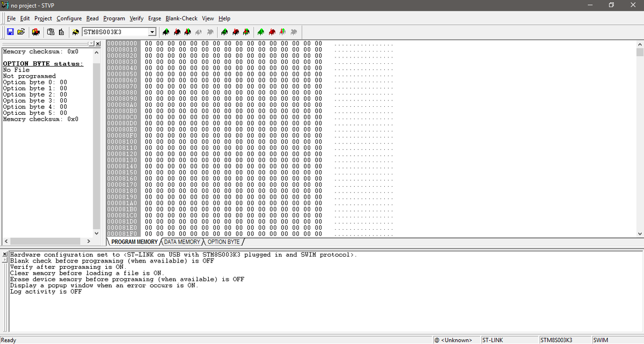The height and width of the screenshot is (344, 644).
Task: Open the View menu
Action: pyautogui.click(x=208, y=18)
